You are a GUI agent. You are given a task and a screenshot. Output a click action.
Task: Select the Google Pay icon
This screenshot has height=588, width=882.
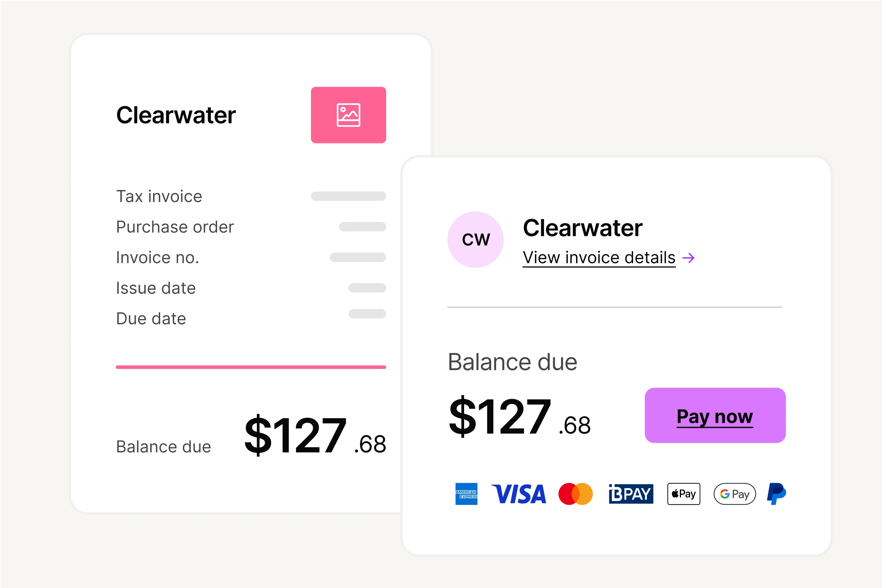[734, 494]
